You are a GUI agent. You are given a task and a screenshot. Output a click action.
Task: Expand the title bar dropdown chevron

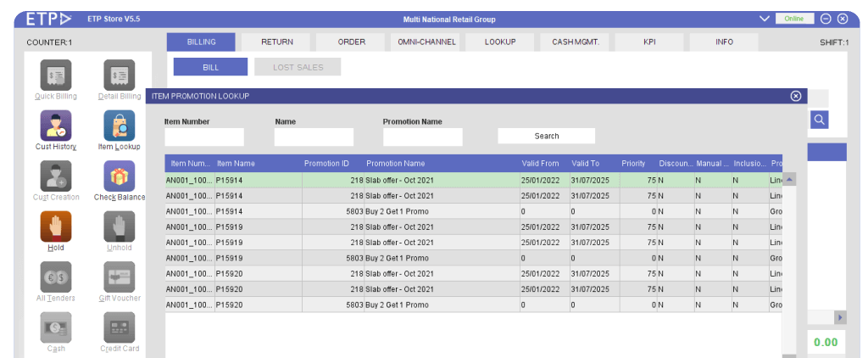(765, 19)
